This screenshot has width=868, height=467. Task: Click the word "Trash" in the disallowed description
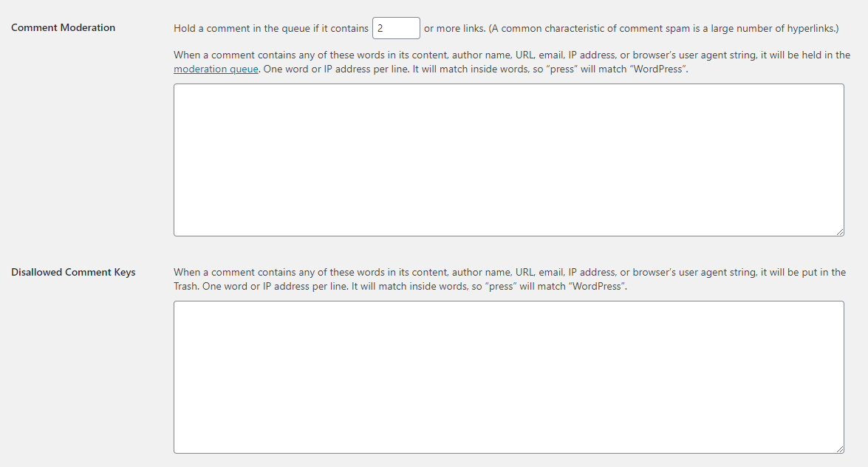(x=185, y=287)
